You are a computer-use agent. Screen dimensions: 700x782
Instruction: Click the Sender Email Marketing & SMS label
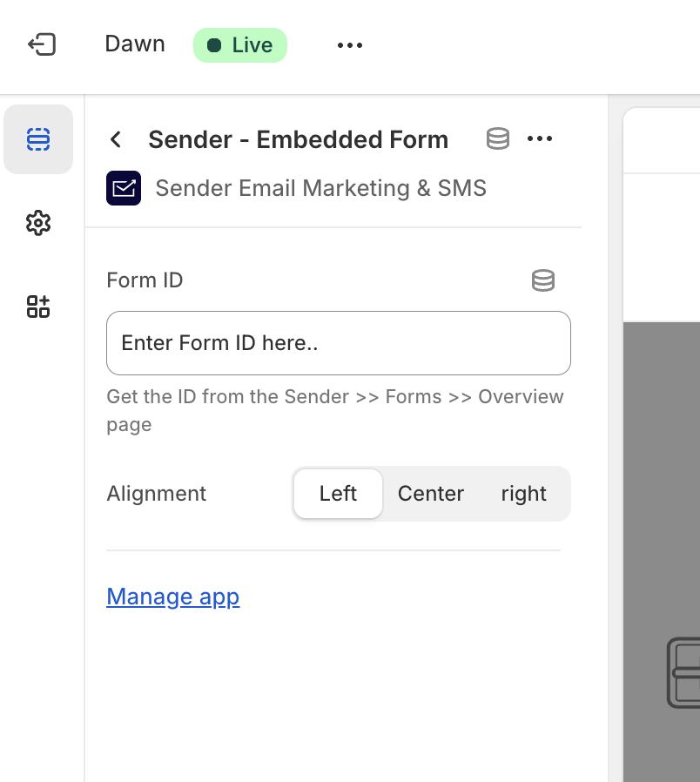click(x=320, y=188)
